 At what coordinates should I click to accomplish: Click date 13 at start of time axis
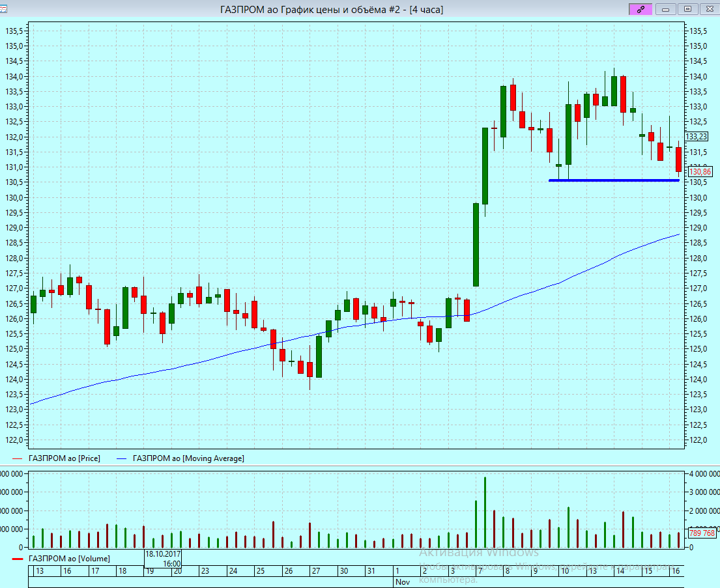40,571
